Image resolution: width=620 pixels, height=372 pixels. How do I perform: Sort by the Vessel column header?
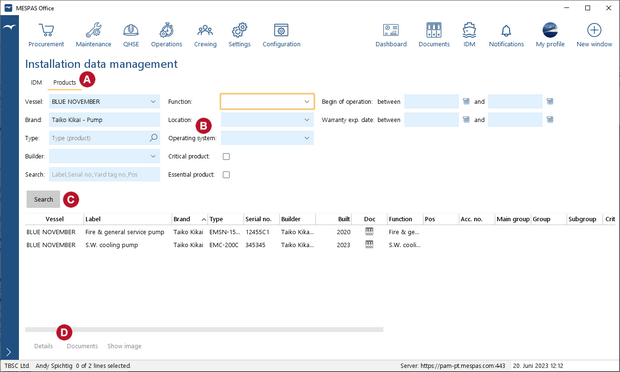coord(54,219)
